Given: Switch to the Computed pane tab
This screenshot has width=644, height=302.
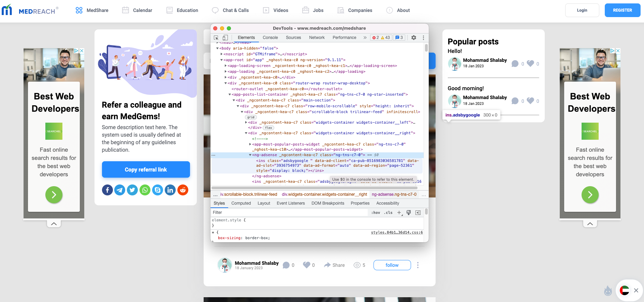Looking at the screenshot, I should (x=241, y=203).
